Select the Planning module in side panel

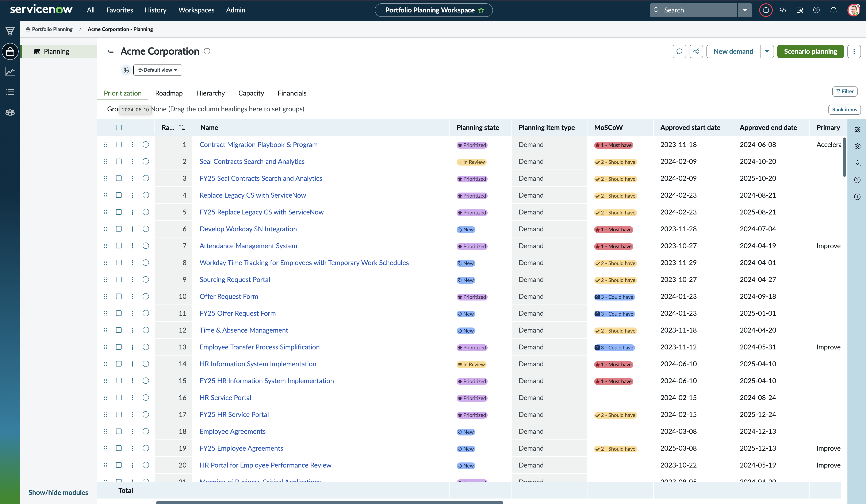(58, 51)
